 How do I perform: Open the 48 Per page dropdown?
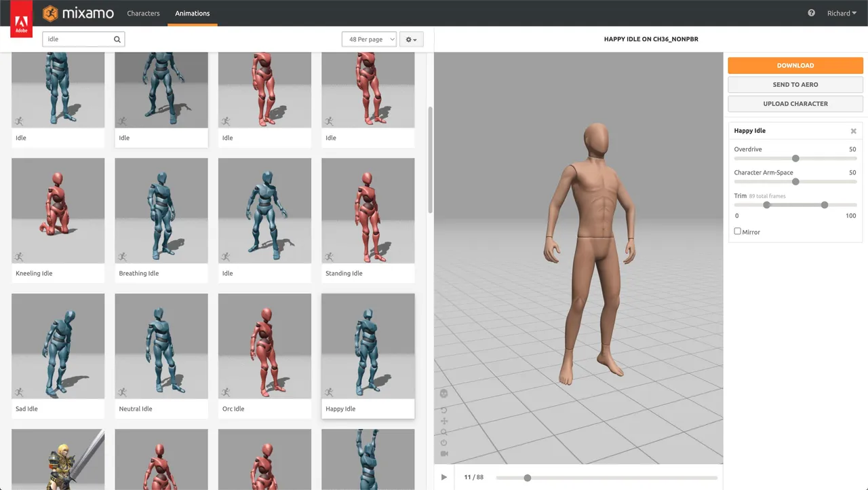click(369, 39)
